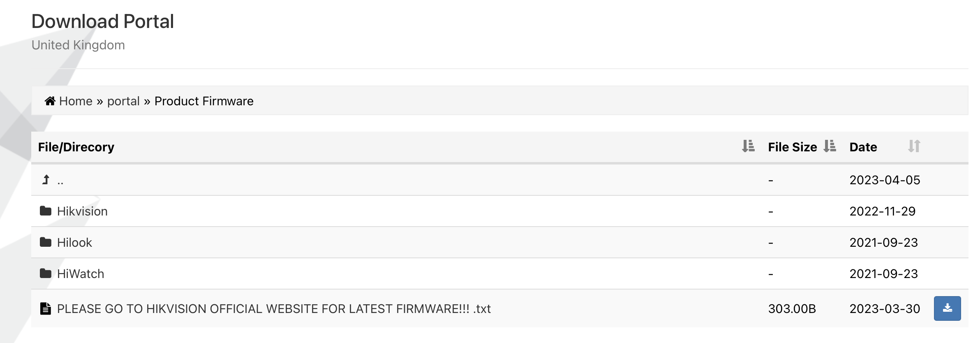
Task: Click the blue download button
Action: click(947, 308)
